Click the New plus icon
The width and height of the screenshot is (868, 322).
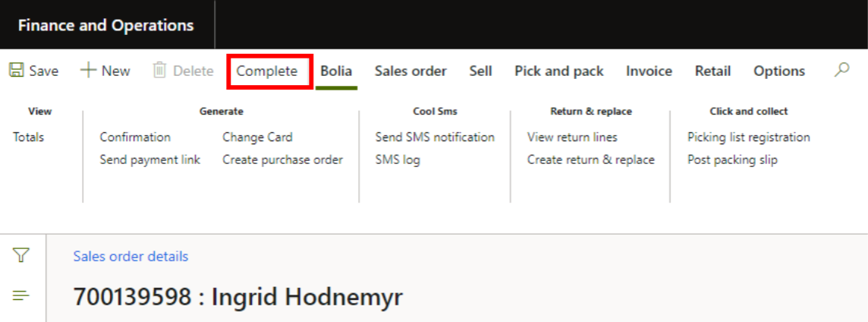(x=89, y=71)
